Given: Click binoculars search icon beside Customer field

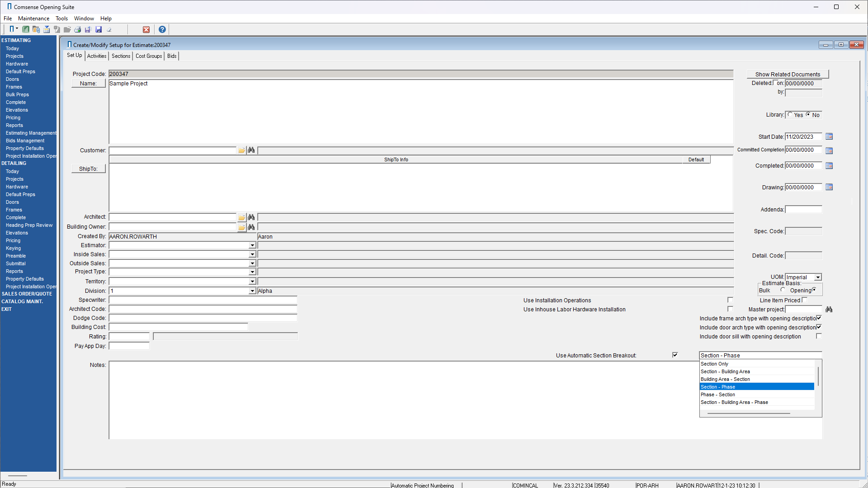Looking at the screenshot, I should 251,150.
